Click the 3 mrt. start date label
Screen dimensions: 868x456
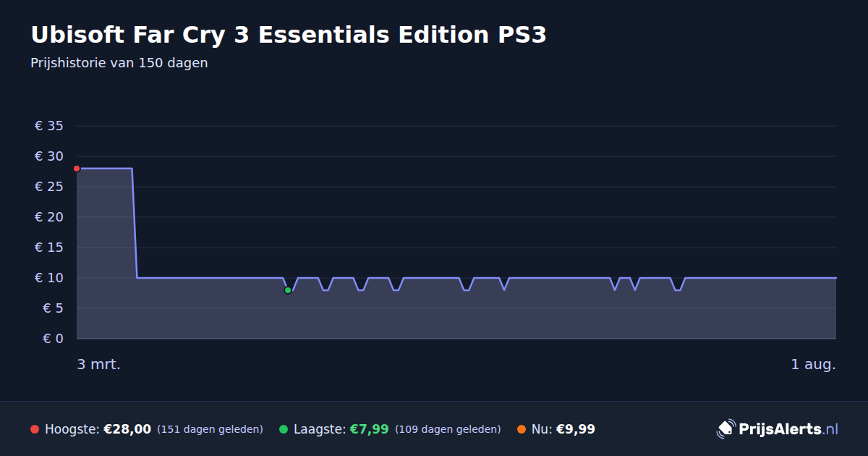(99, 364)
